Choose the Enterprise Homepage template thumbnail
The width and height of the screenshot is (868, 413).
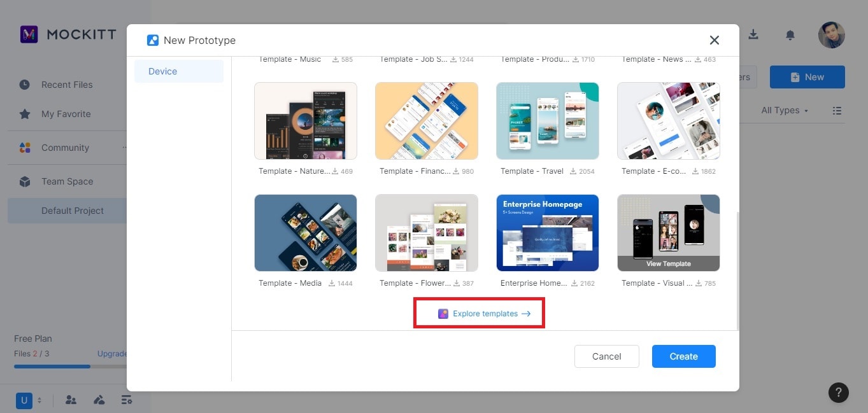point(548,233)
